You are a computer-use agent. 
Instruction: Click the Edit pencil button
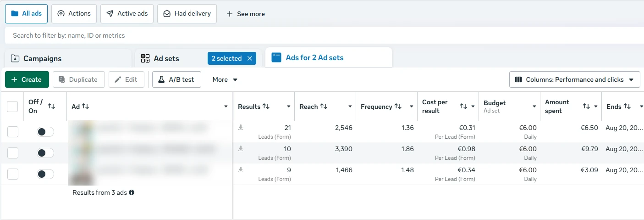[126, 79]
